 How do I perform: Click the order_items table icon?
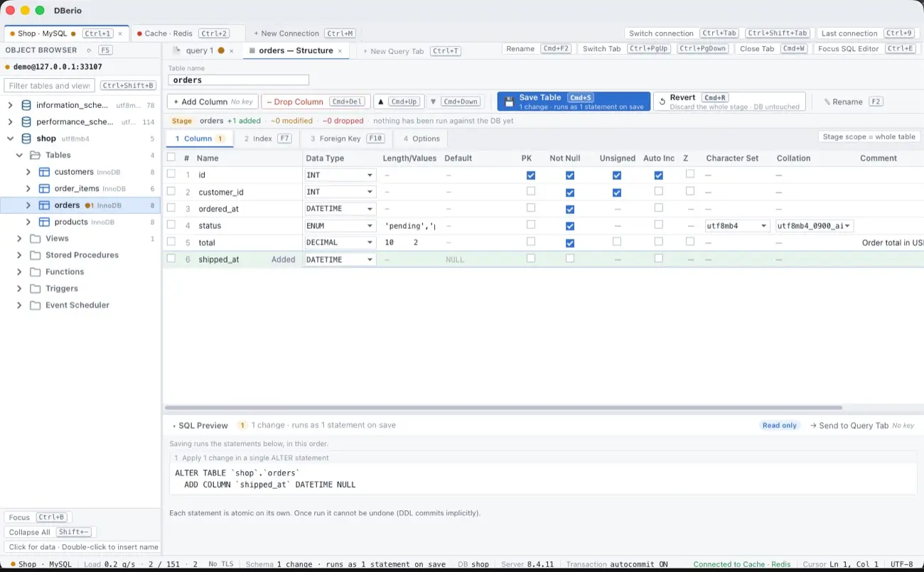coord(44,188)
